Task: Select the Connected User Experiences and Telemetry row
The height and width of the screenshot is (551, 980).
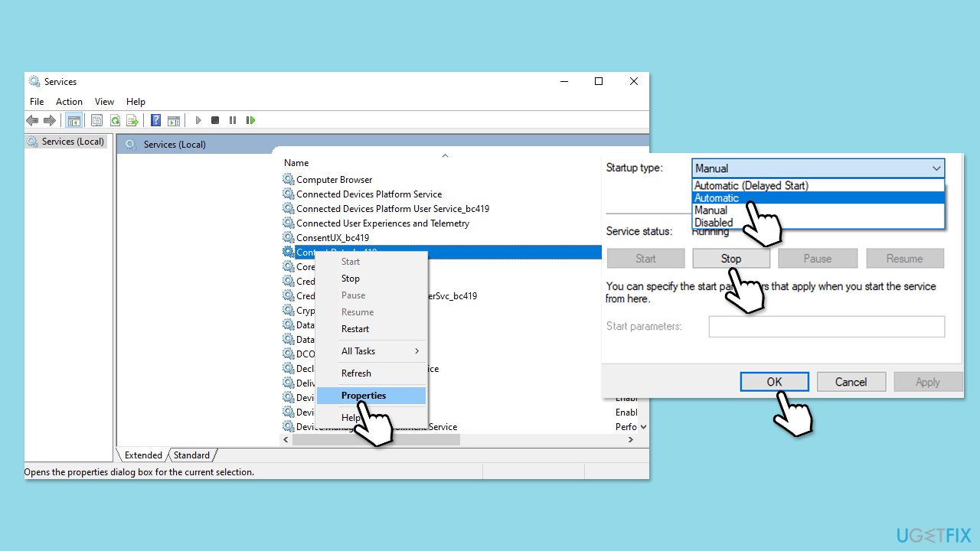Action: tap(383, 223)
